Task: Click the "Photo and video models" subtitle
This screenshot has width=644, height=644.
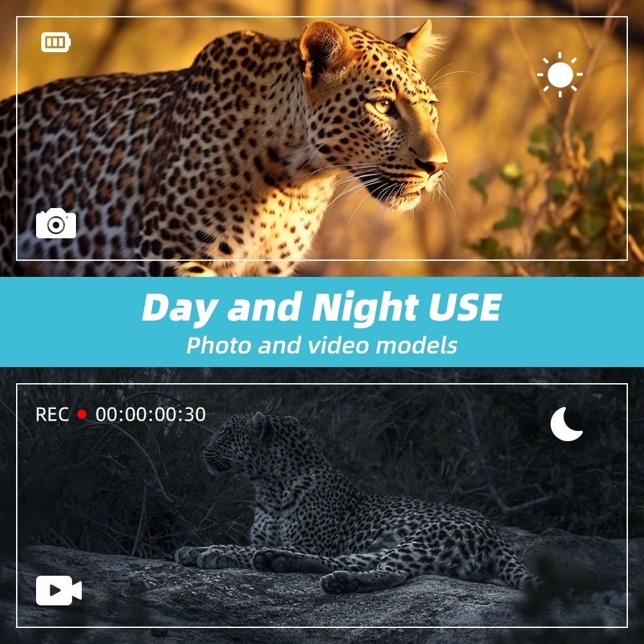Action: point(321,345)
